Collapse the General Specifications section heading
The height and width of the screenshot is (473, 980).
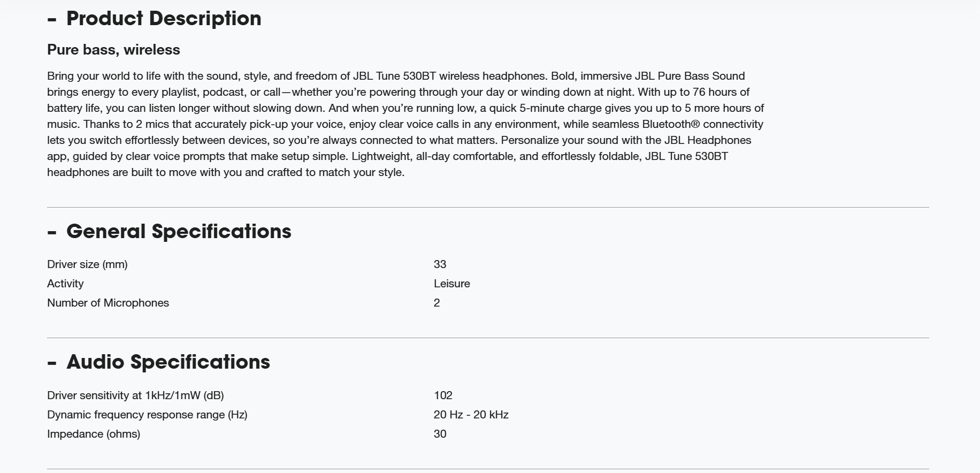tap(178, 232)
